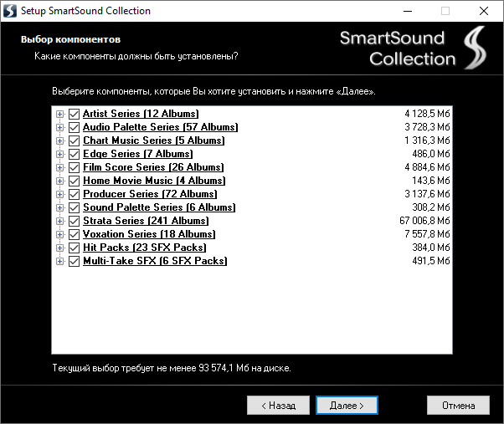Select Home Movie Music (4 Albums) label
Image resolution: width=504 pixels, height=424 pixels.
click(x=154, y=181)
